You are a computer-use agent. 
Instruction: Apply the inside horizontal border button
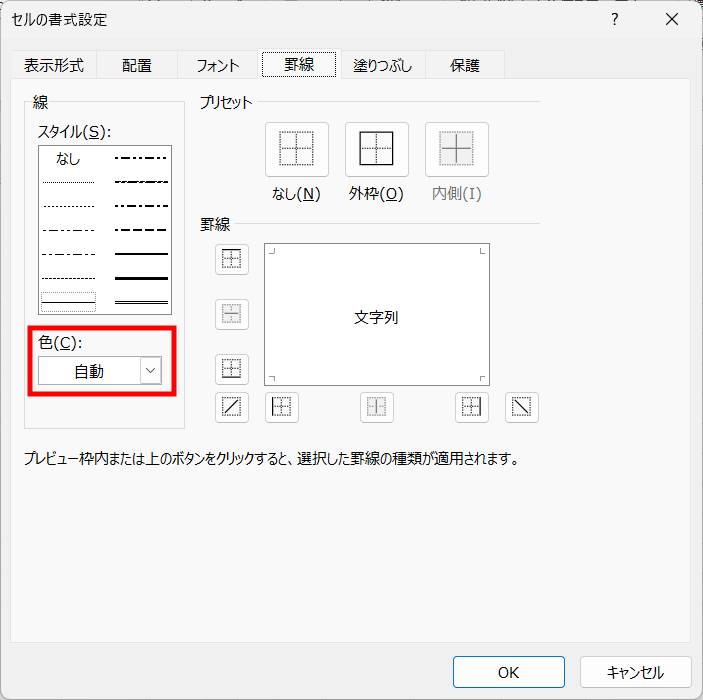(232, 314)
